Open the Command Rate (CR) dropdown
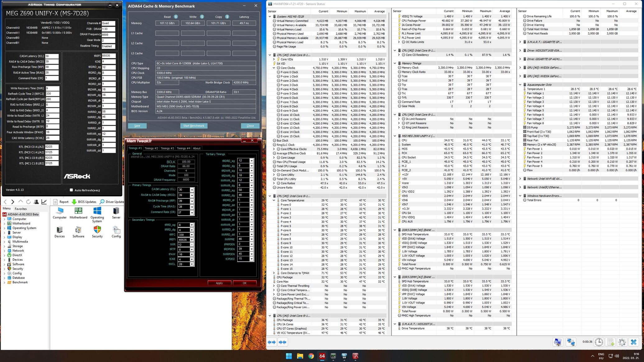The image size is (644, 362). tap(192, 213)
